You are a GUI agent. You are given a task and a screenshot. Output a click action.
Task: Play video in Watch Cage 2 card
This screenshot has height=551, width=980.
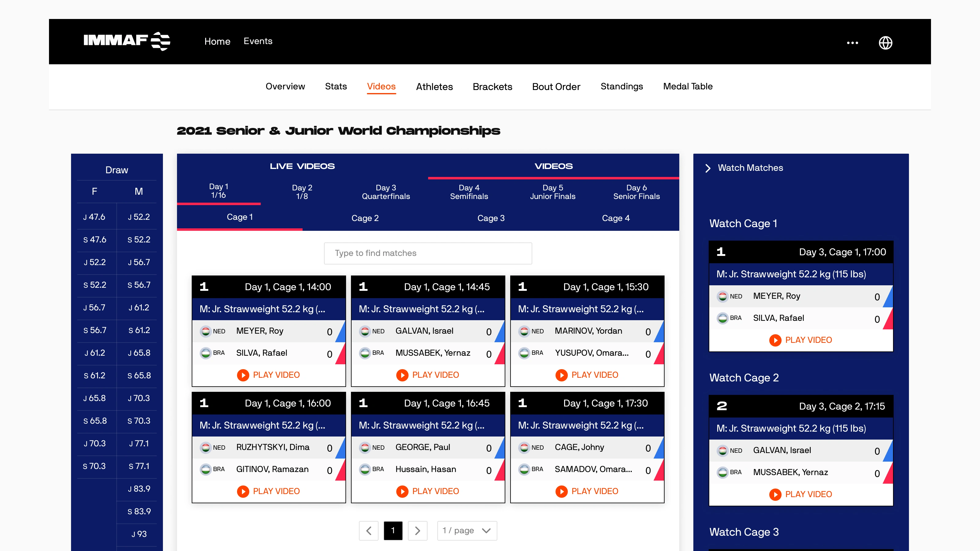[801, 494]
